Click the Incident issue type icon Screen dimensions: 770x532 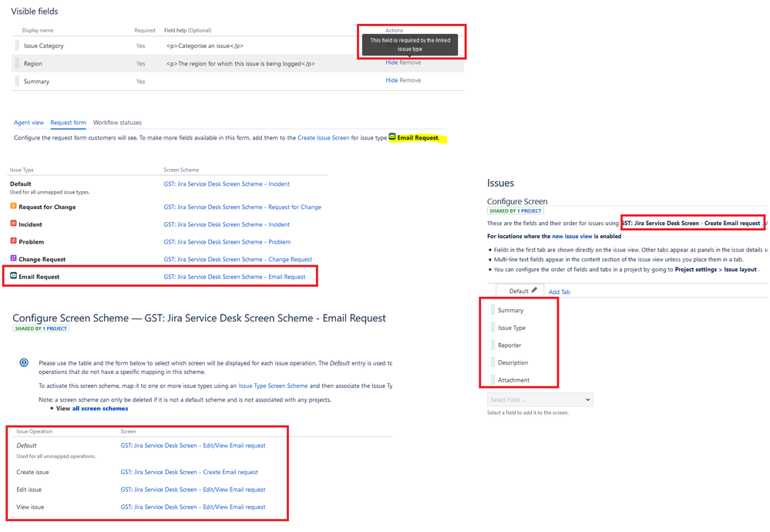(13, 224)
